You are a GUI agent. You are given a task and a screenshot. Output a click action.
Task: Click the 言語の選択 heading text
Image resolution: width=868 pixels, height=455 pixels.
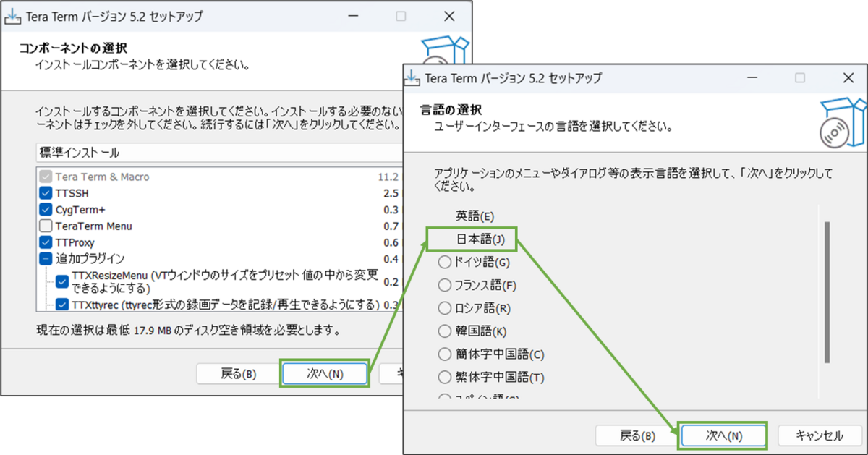tap(451, 111)
